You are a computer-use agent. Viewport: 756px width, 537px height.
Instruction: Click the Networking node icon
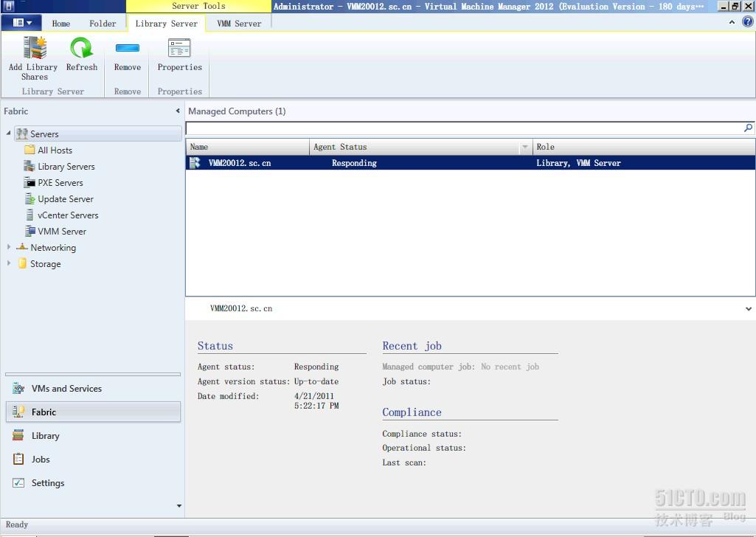21,247
